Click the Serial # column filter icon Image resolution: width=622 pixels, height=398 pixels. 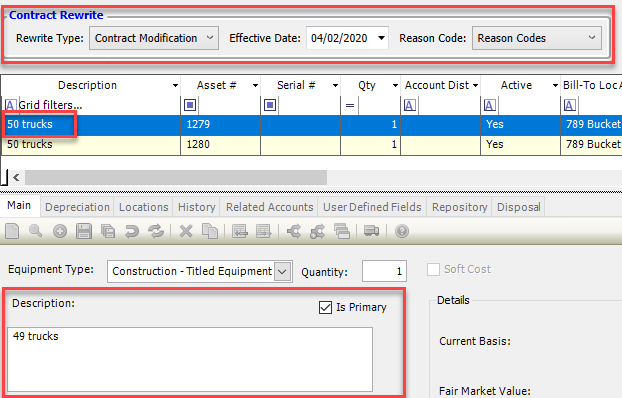(270, 105)
